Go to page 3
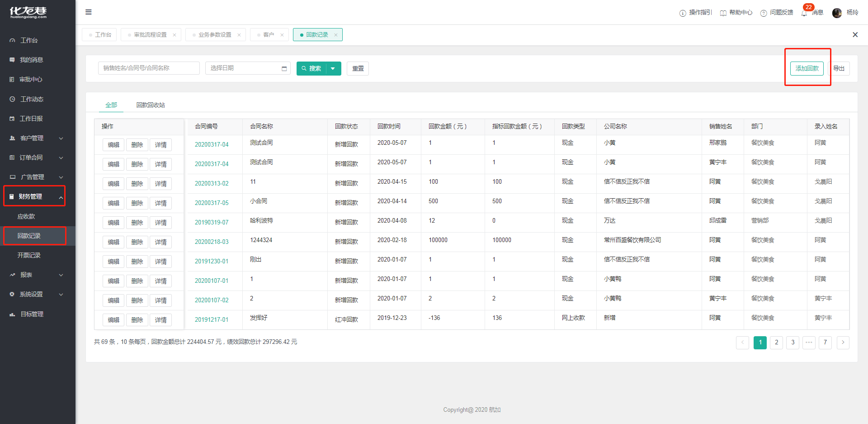 tap(793, 343)
